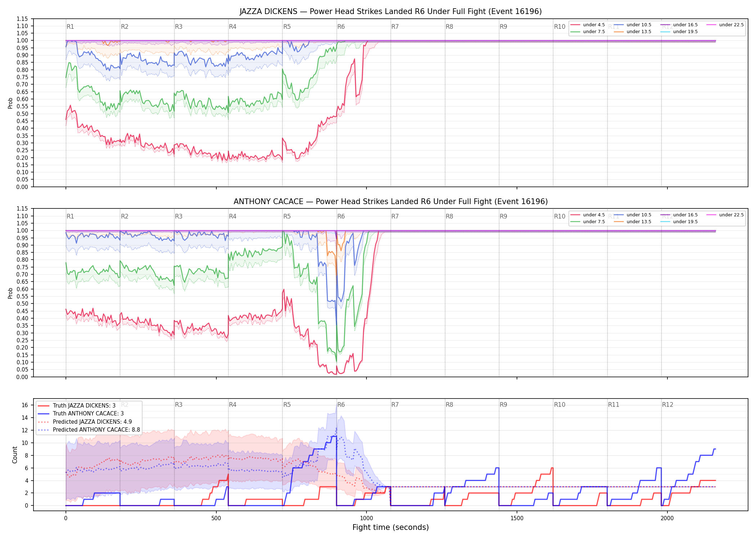Select 'under 13.5' legend item in middle chart
This screenshot has width=756, height=540.
pos(633,222)
